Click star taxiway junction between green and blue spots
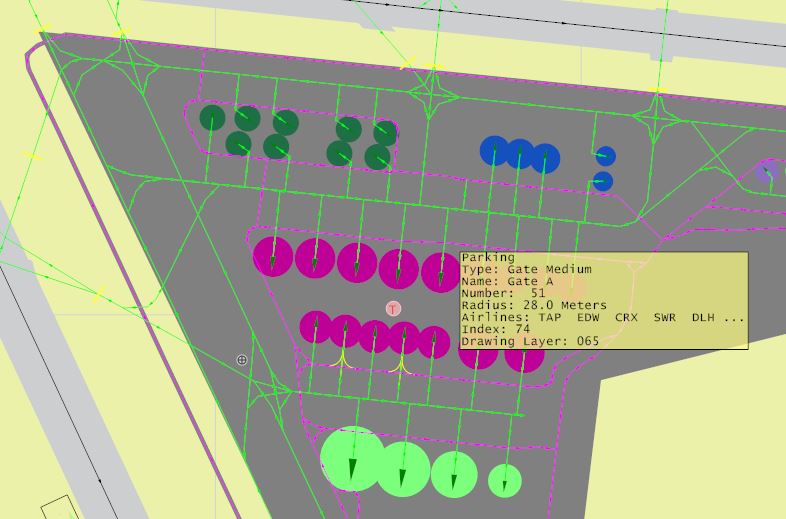The image size is (786, 519). [431, 90]
